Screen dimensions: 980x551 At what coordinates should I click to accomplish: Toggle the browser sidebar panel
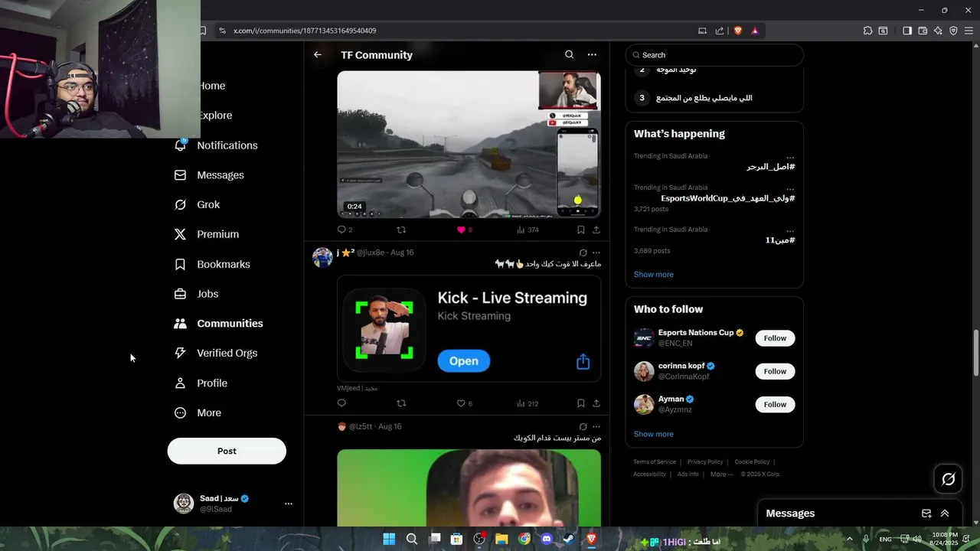tap(906, 31)
